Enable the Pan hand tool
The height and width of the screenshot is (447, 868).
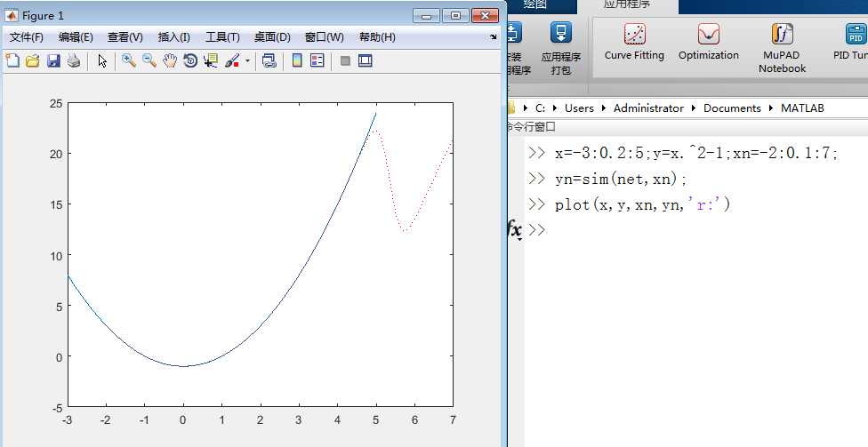tap(170, 60)
